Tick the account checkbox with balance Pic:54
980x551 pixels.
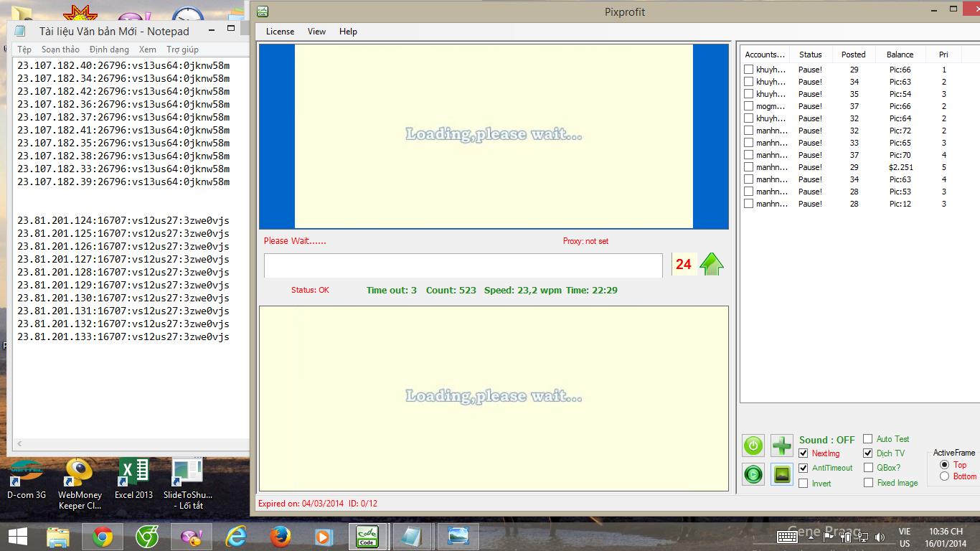(749, 94)
